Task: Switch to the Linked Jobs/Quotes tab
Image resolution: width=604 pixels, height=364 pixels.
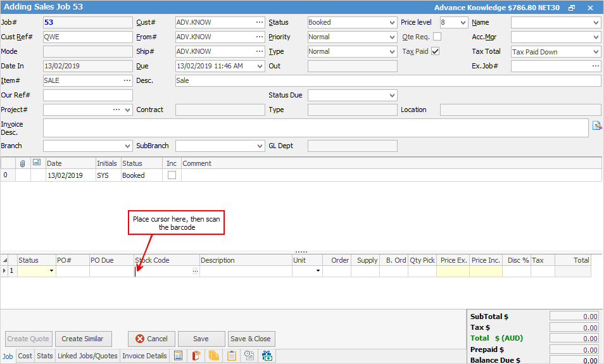Action: 87,356
